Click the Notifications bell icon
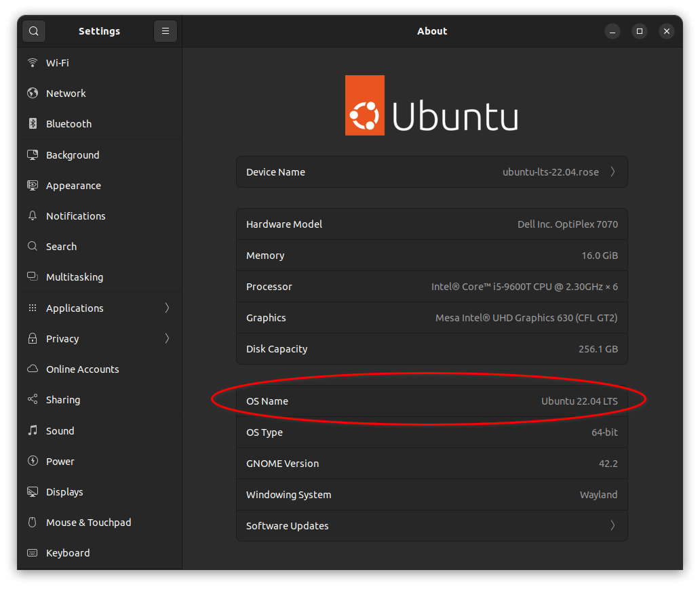This screenshot has height=589, width=700. pos(32,216)
